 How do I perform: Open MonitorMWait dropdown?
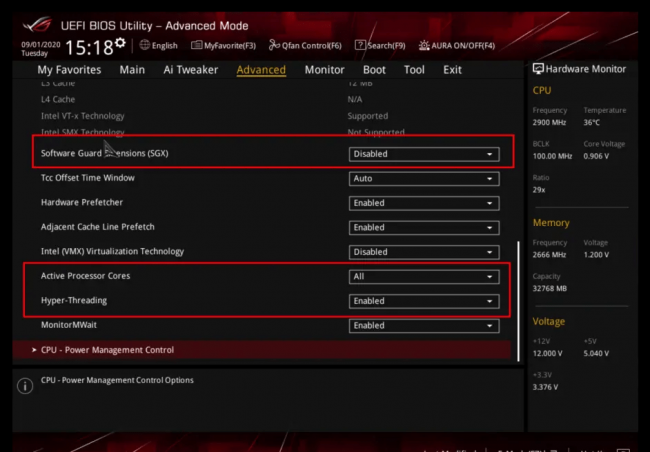pos(424,326)
